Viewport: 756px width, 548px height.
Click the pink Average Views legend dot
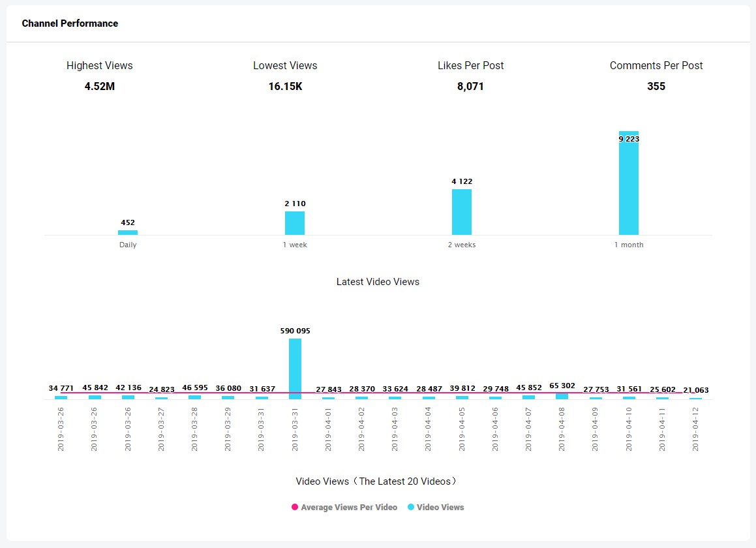click(x=295, y=507)
